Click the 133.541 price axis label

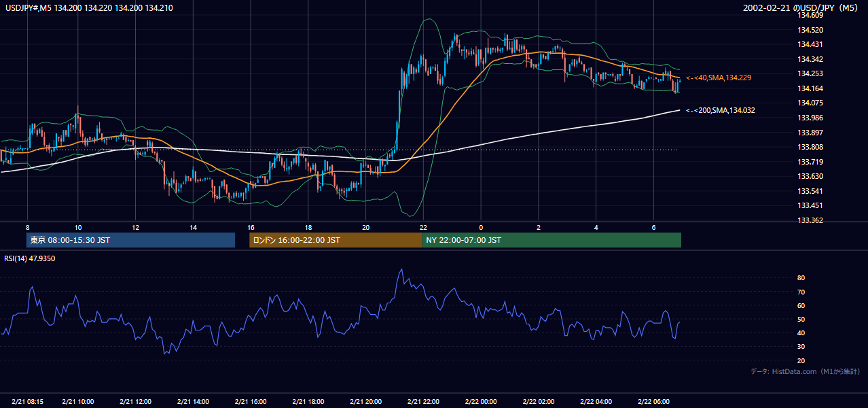click(810, 191)
